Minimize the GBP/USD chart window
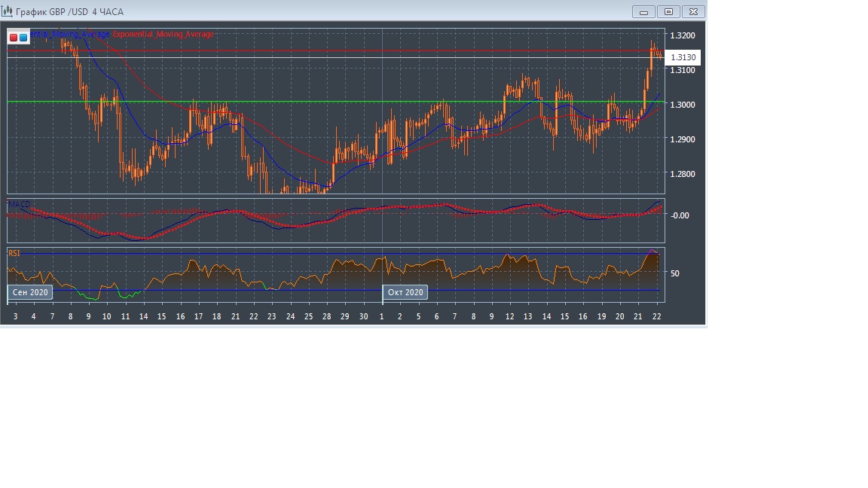The width and height of the screenshot is (868, 488). coord(644,11)
